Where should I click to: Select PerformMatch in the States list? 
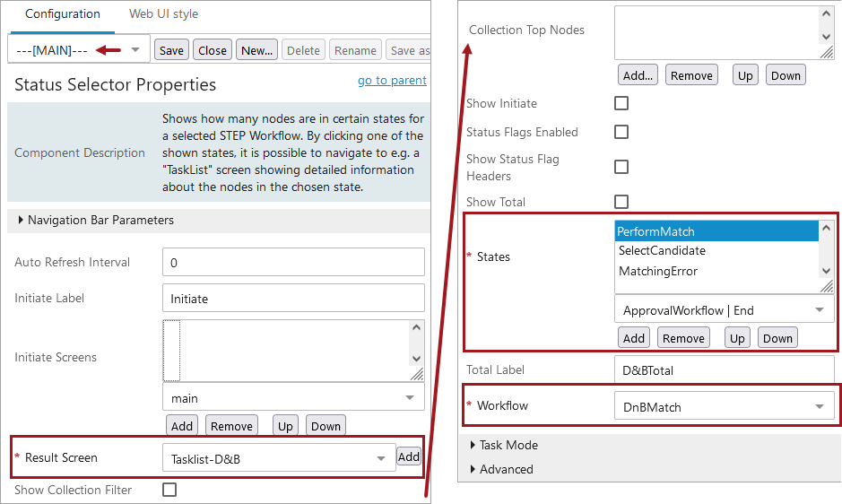coord(716,231)
